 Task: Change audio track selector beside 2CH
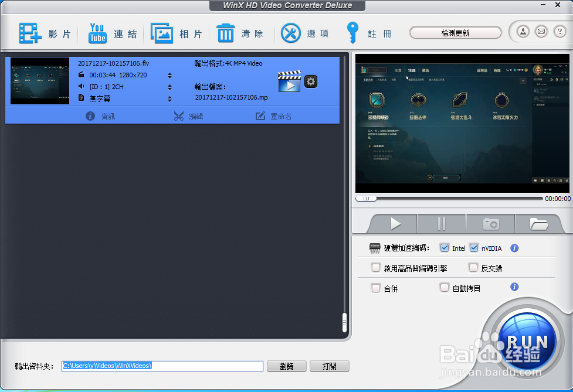(x=169, y=87)
